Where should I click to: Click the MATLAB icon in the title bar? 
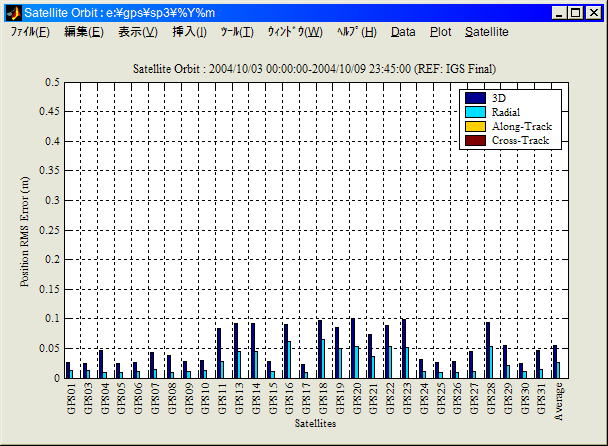[13, 13]
